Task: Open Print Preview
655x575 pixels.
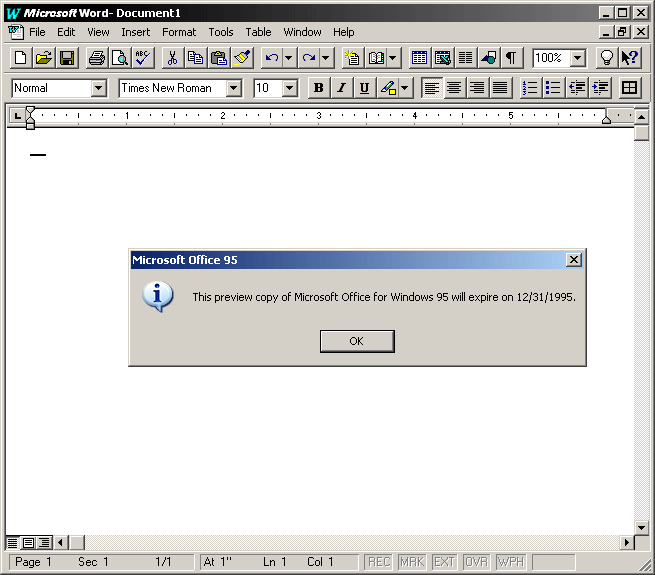Action: click(120, 58)
